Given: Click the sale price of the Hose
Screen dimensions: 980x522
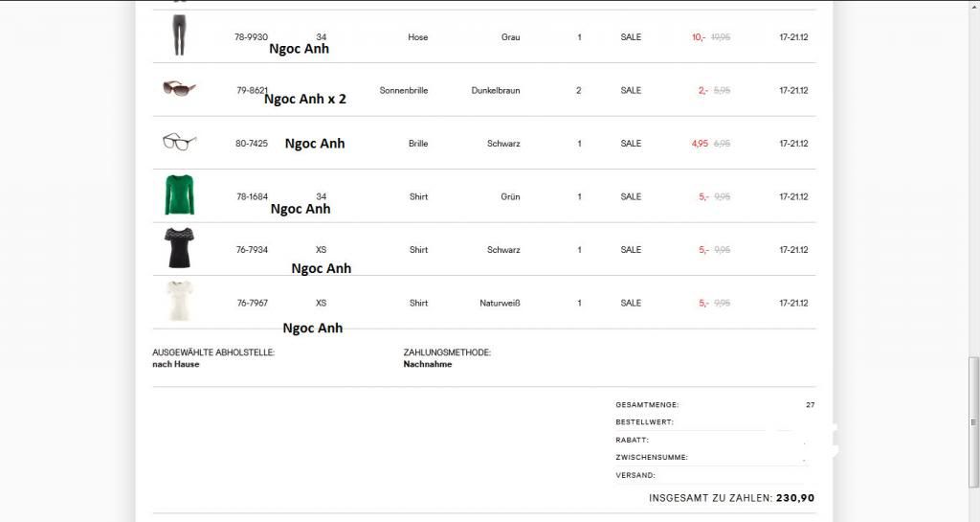Looking at the screenshot, I should [x=698, y=37].
